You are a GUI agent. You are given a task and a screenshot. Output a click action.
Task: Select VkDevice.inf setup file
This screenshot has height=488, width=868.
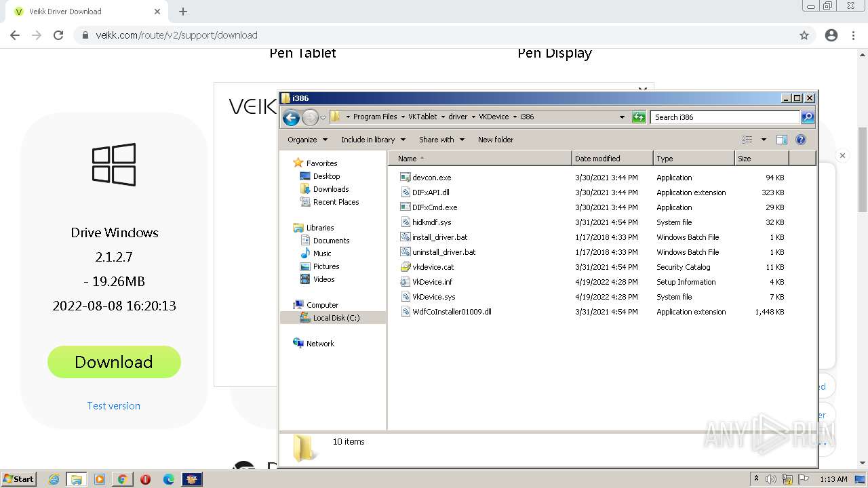tap(432, 282)
